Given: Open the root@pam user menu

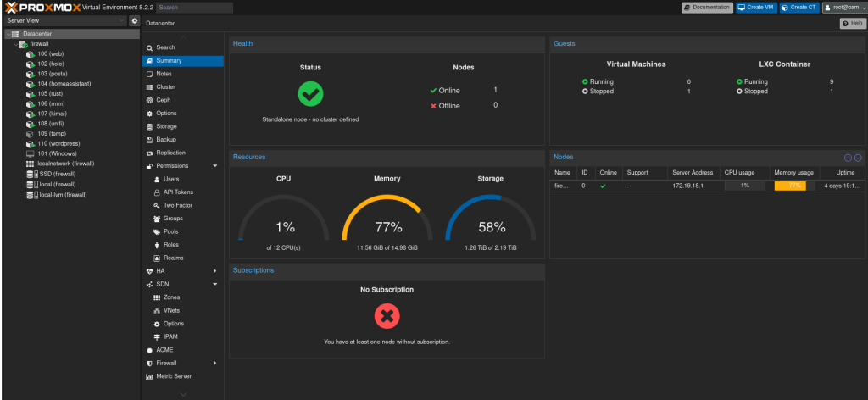Looking at the screenshot, I should pos(843,7).
